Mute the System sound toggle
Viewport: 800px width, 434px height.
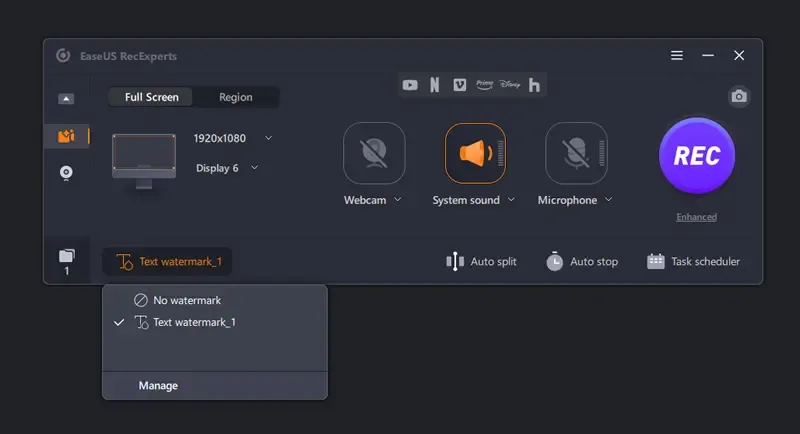click(475, 153)
